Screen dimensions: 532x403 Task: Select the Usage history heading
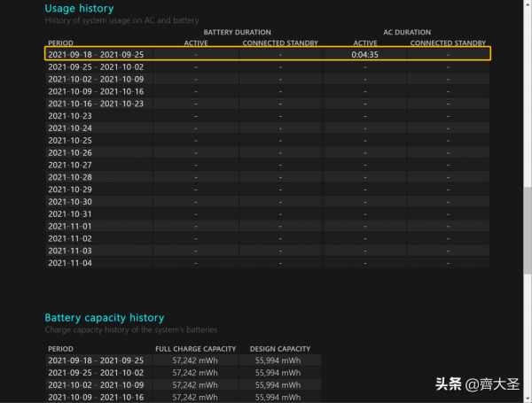[79, 8]
